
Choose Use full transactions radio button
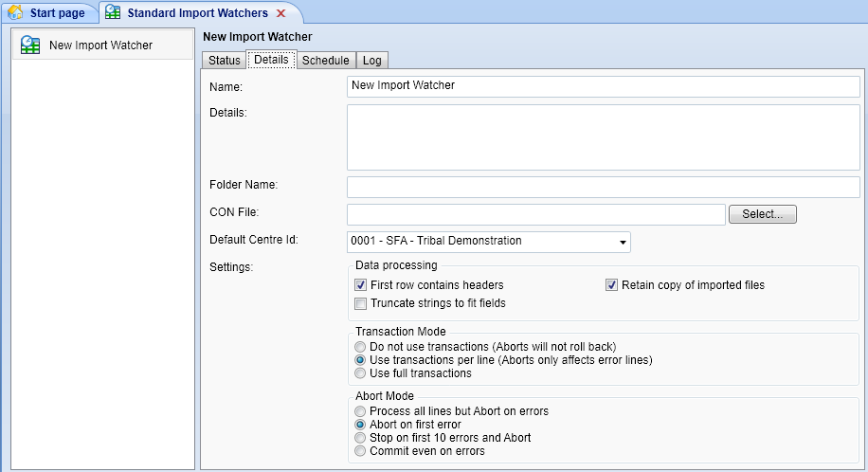pos(360,373)
